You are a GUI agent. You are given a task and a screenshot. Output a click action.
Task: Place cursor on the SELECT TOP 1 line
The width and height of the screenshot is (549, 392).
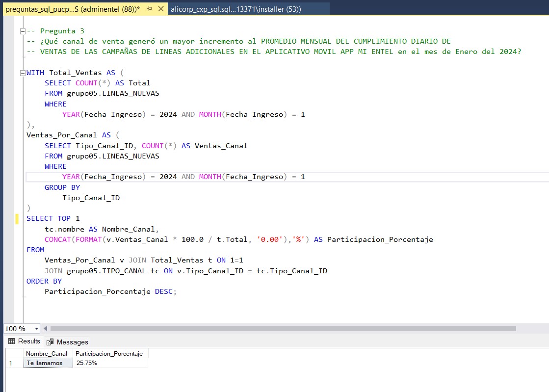(x=53, y=218)
